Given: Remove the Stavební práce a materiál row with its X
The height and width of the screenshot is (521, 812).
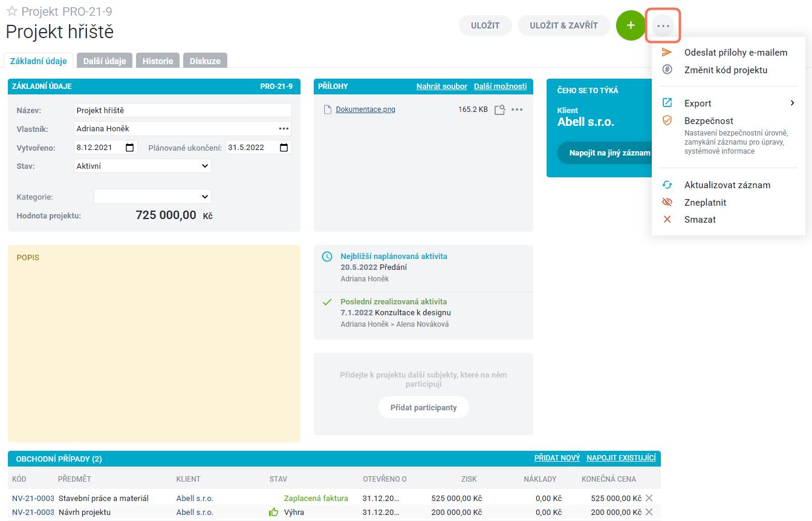Looking at the screenshot, I should [649, 498].
